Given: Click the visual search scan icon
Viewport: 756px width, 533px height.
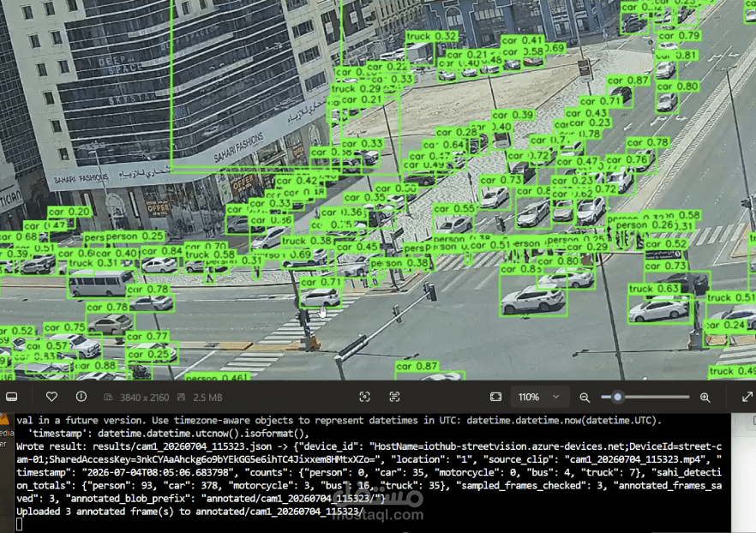Looking at the screenshot, I should tap(365, 397).
